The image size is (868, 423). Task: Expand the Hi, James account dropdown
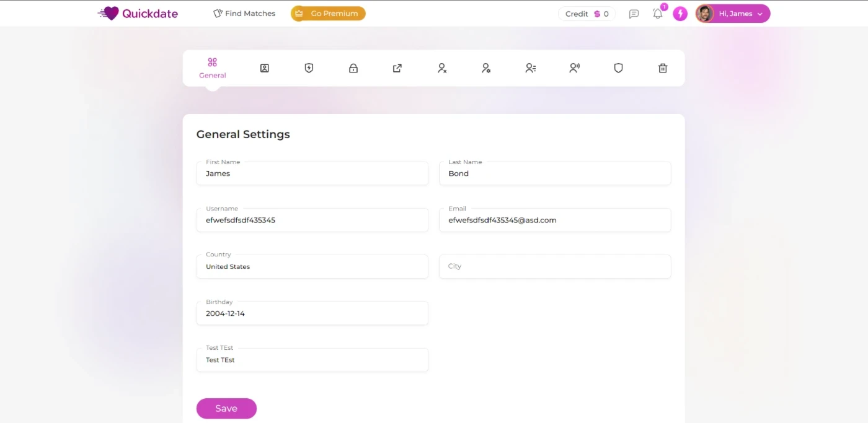[733, 14]
